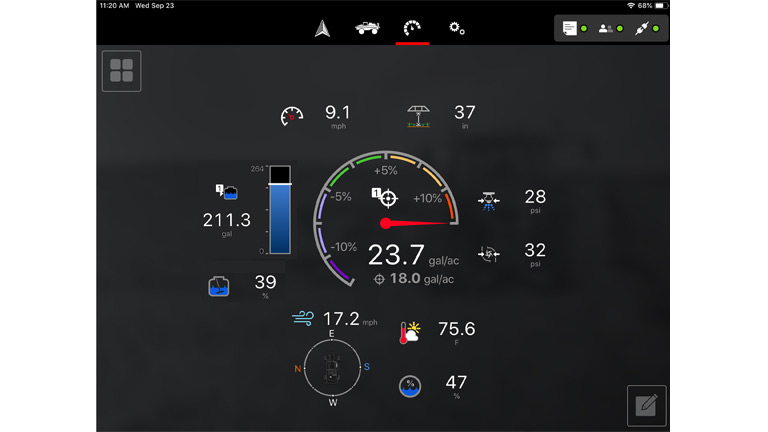Switch to the sprayer vehicle tab
This screenshot has width=768, height=432.
point(367,28)
